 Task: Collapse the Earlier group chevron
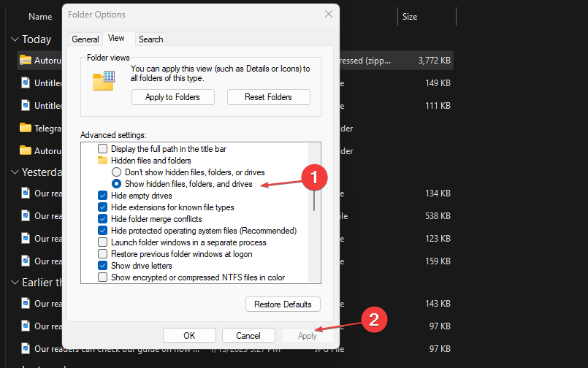pos(15,282)
